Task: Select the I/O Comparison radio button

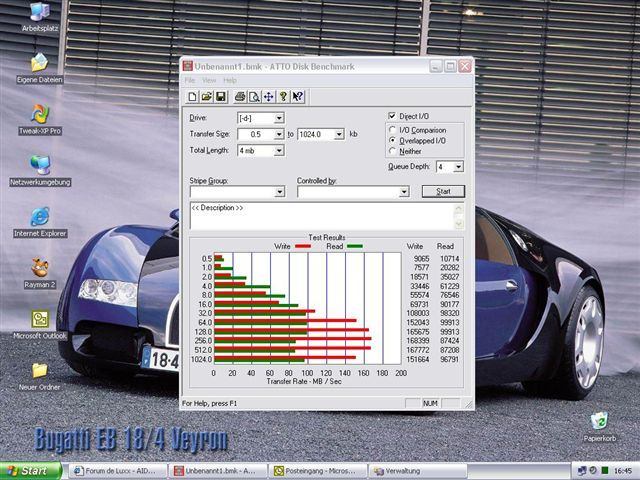Action: (392, 130)
